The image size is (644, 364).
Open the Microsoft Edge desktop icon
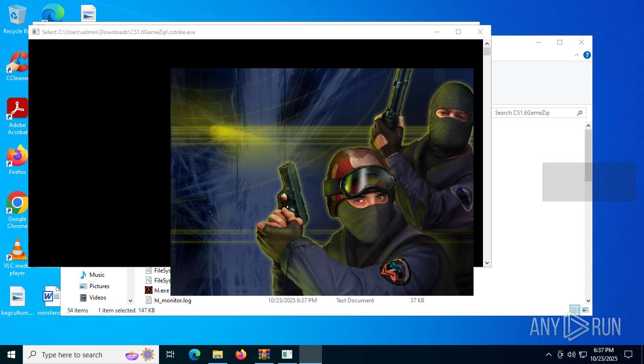[53, 13]
